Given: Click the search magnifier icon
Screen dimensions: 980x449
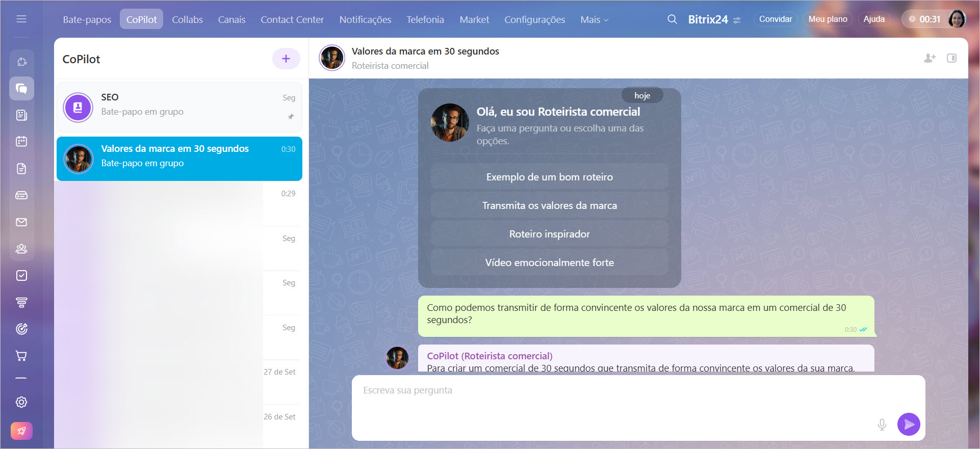Looking at the screenshot, I should [x=672, y=19].
